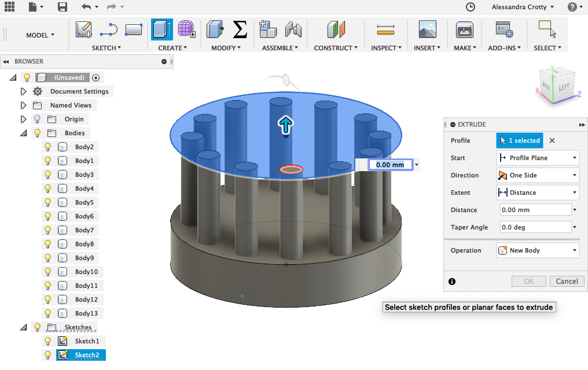Viewport: 588px width, 370px height.
Task: Click the 3D Print make icon
Action: [x=465, y=29]
